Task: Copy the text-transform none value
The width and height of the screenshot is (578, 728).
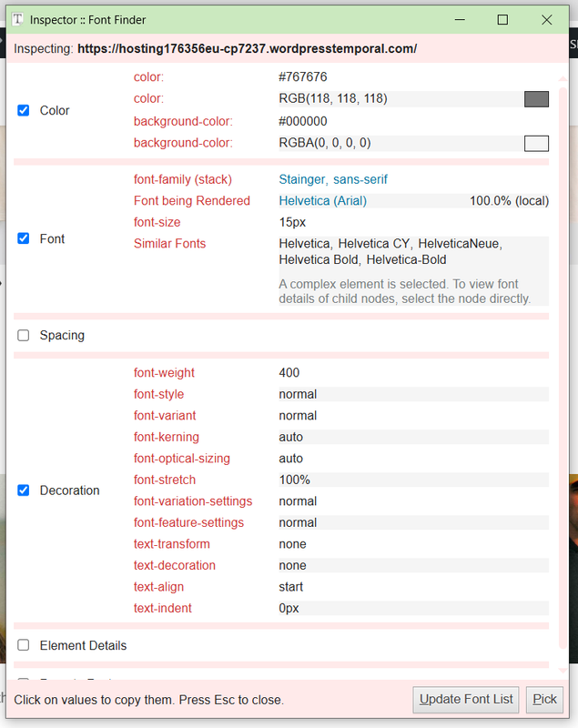Action: [292, 543]
